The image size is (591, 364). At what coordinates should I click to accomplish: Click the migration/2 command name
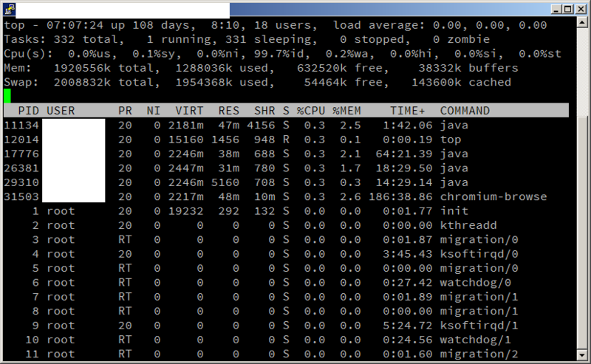[479, 354]
